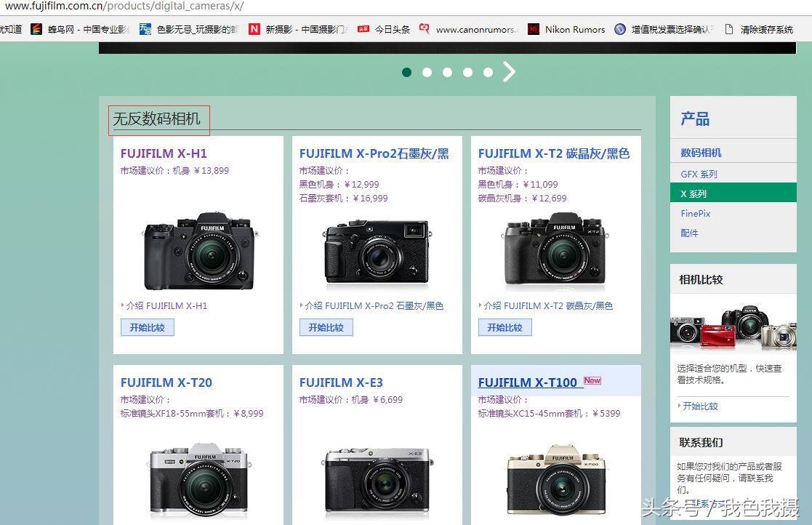Screen dimensions: 812x525
Task: Click the carousel next arrow
Action: (509, 71)
